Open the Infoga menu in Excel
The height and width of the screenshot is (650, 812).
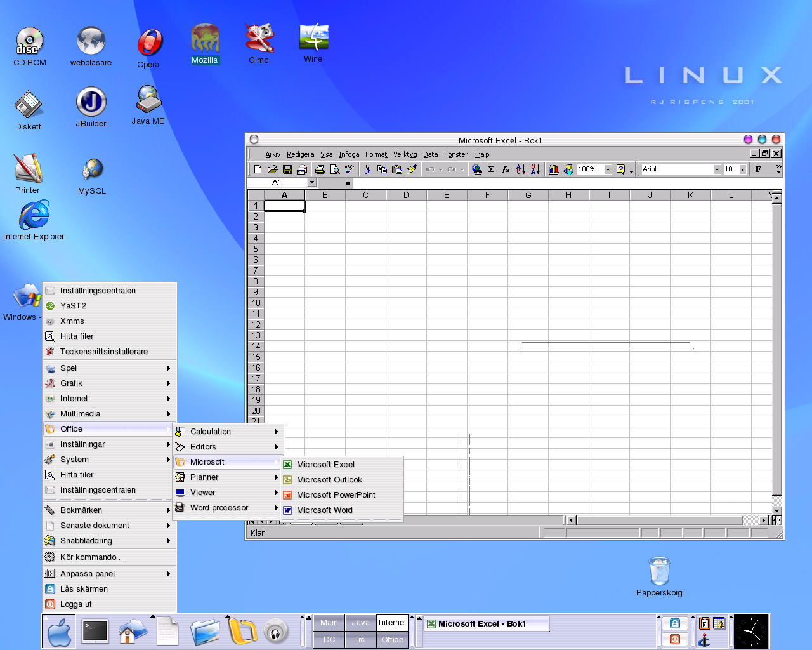point(349,154)
